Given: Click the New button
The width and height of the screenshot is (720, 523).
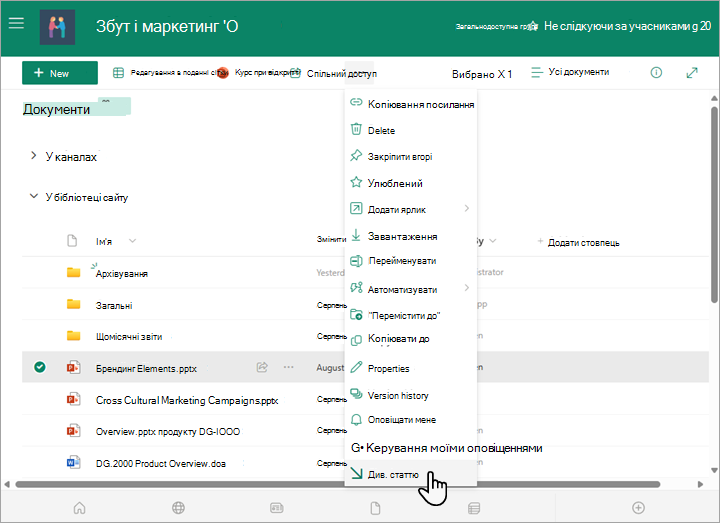Looking at the screenshot, I should click(60, 73).
